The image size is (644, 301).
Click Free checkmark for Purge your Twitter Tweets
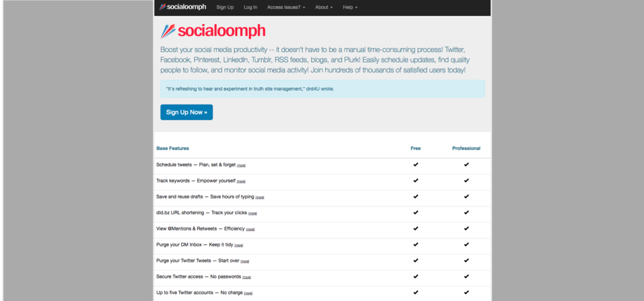(416, 260)
